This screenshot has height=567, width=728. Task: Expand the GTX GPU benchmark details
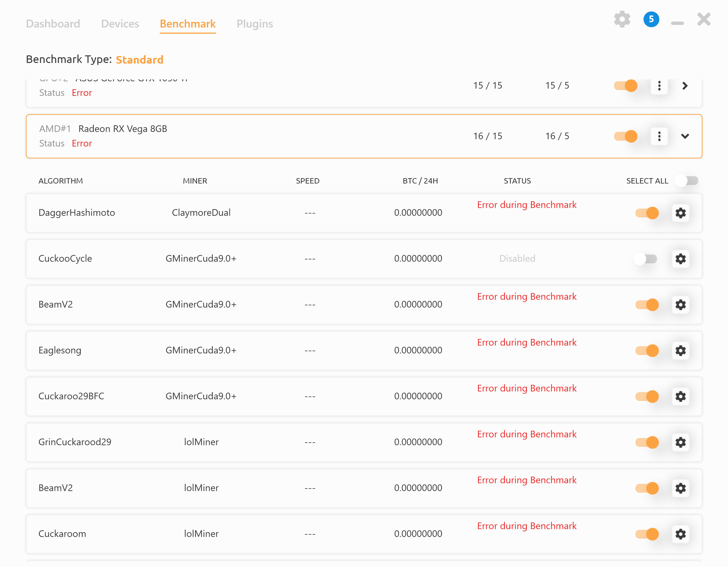[685, 86]
